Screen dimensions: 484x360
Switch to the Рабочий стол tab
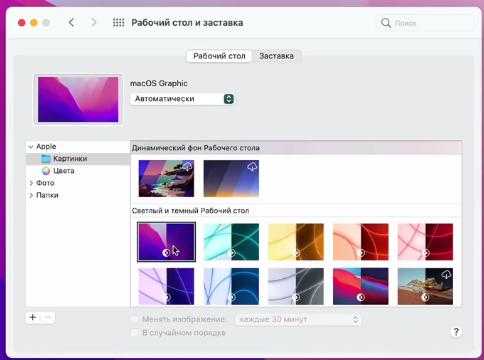tap(219, 56)
